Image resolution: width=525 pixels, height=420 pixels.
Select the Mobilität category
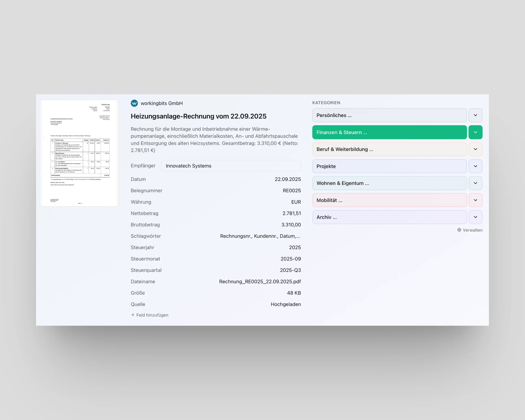point(389,200)
